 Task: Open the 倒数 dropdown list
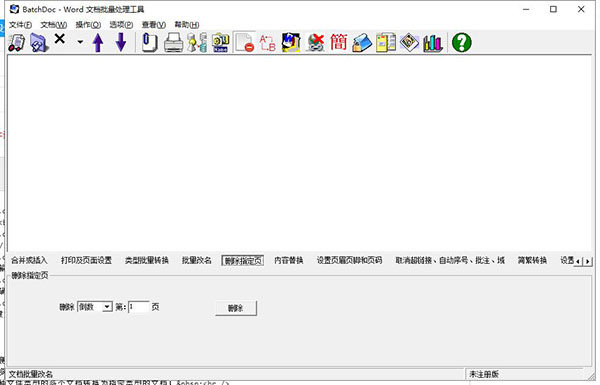tap(108, 307)
